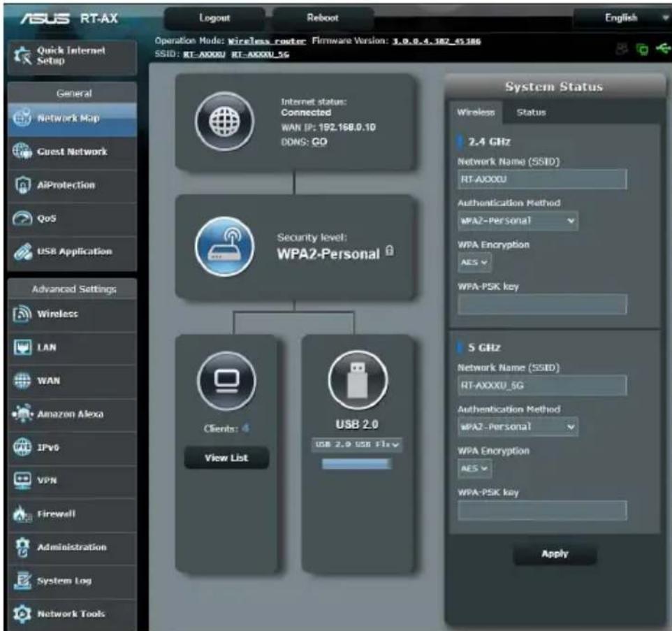Open the USB 2.0 device dropdown
The height and width of the screenshot is (631, 672).
click(357, 444)
